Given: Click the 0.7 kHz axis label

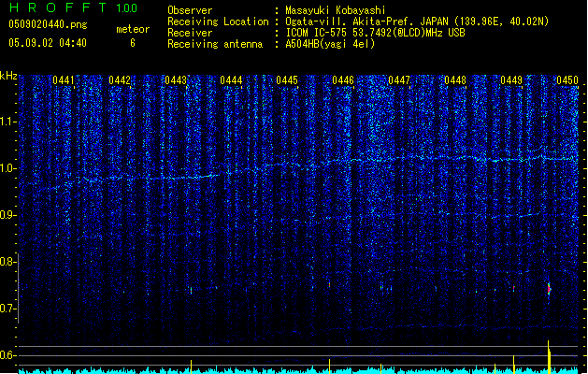Looking at the screenshot, I should [8, 309].
